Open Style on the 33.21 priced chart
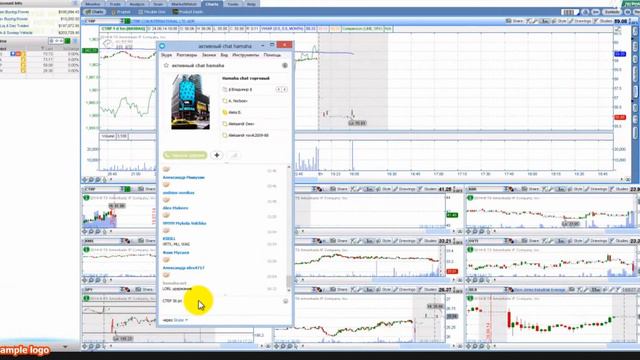Image resolution: width=640 pixels, height=360 pixels. [383, 241]
